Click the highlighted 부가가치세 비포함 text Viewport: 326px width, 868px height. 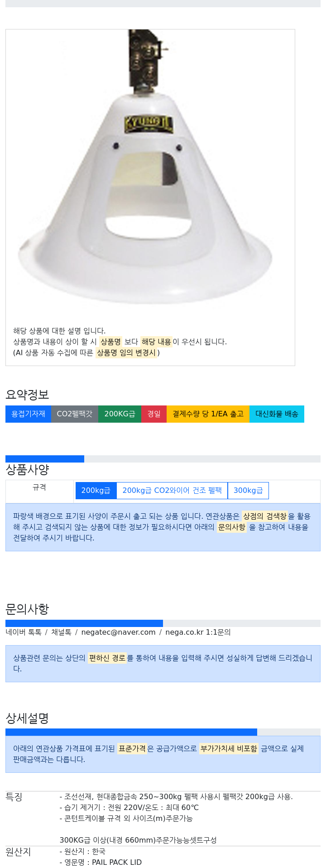(229, 748)
